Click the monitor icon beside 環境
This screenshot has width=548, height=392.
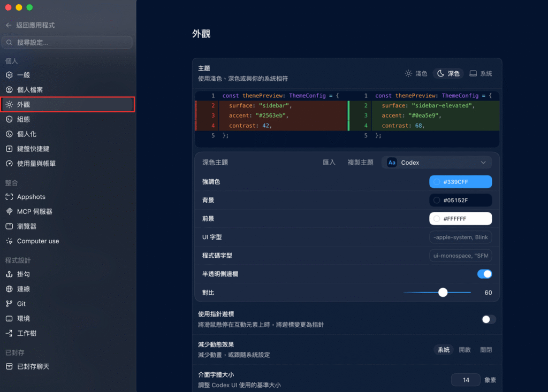click(x=10, y=319)
